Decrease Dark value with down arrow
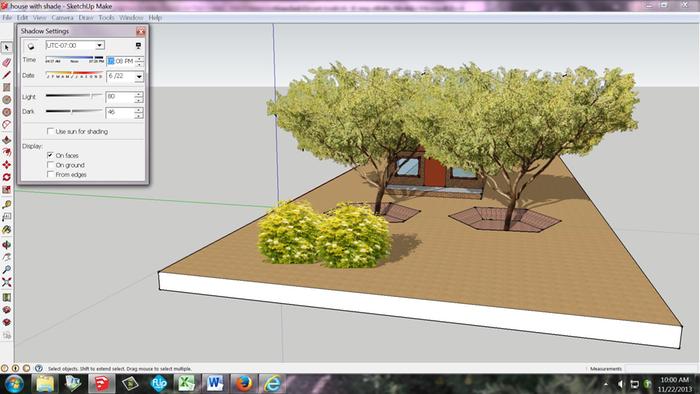The width and height of the screenshot is (700, 394). 139,116
